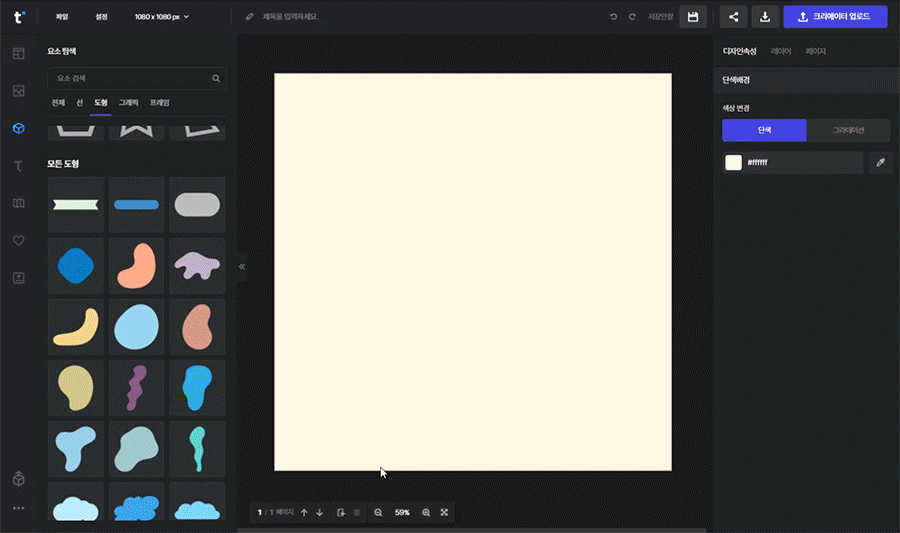The image size is (900, 533).
Task: Open the photo/image panel in sidebar
Action: click(x=18, y=91)
